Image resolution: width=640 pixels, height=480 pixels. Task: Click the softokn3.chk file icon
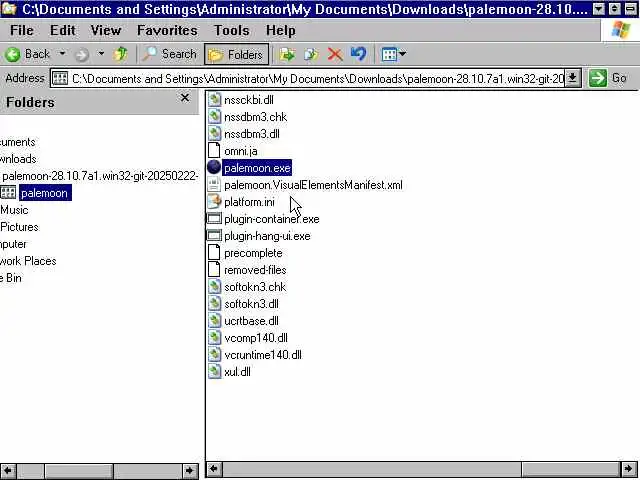(x=214, y=287)
